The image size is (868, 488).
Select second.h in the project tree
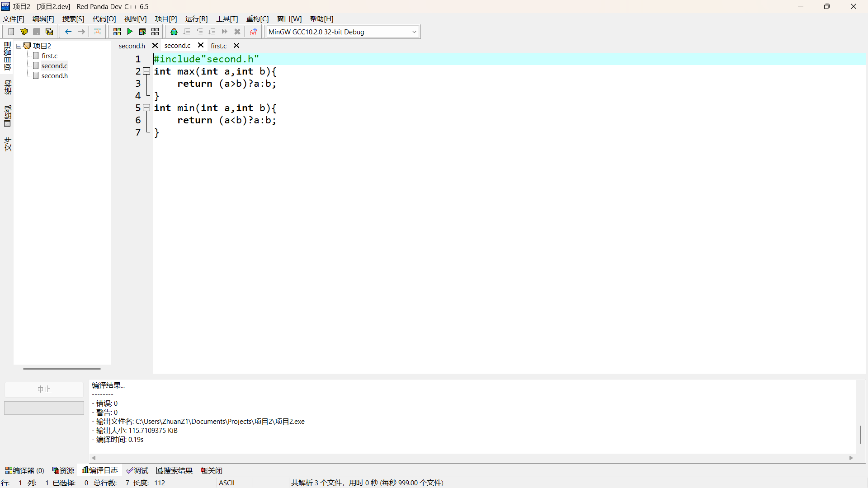(54, 76)
